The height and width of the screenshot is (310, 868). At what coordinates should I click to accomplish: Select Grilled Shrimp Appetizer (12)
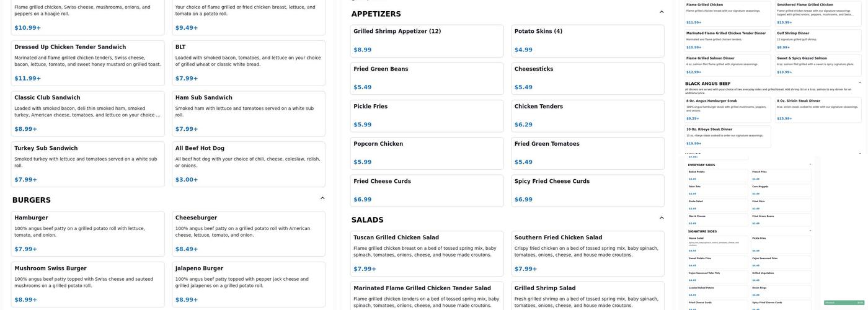coord(427,41)
